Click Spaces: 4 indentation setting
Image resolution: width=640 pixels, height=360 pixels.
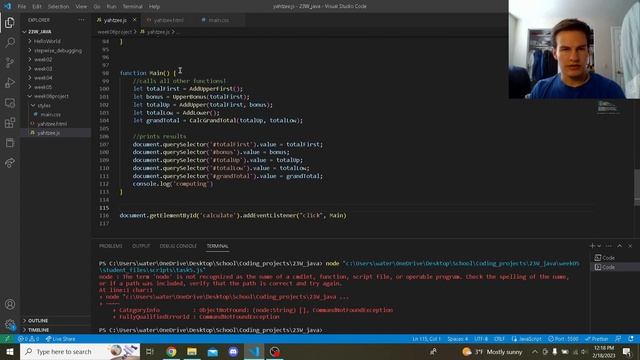(458, 339)
